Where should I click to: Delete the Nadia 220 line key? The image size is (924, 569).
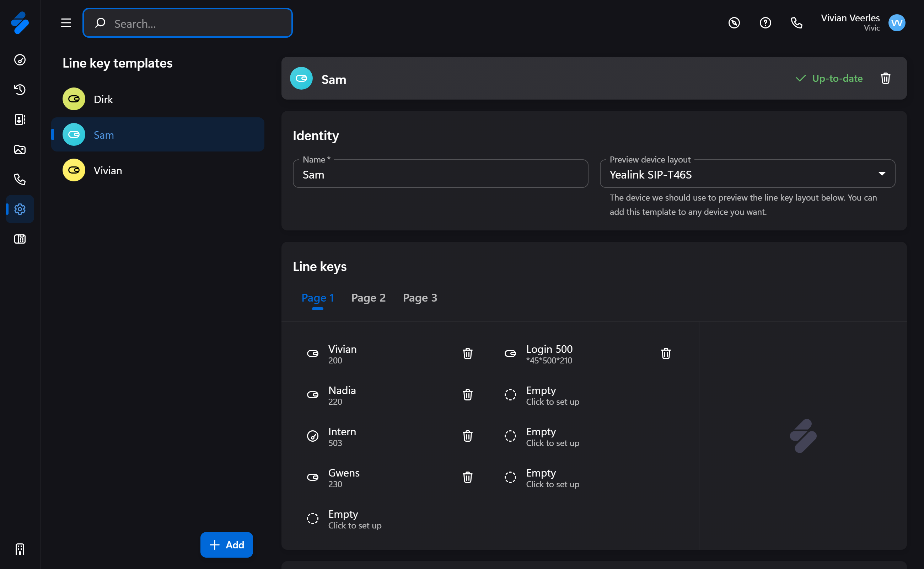pyautogui.click(x=467, y=395)
